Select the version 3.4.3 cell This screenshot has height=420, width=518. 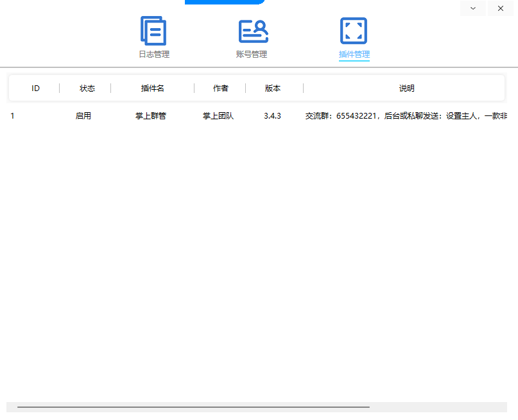coord(272,116)
